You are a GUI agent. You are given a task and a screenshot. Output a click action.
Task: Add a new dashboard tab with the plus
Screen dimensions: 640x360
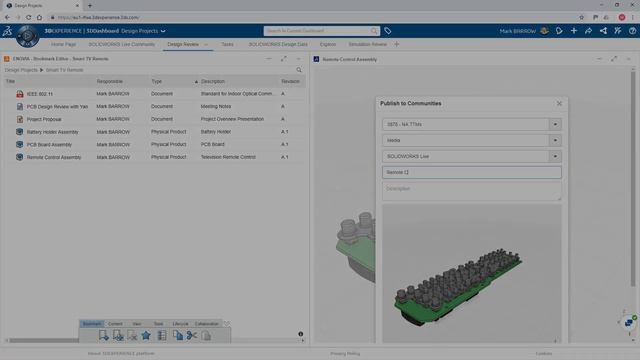click(396, 44)
